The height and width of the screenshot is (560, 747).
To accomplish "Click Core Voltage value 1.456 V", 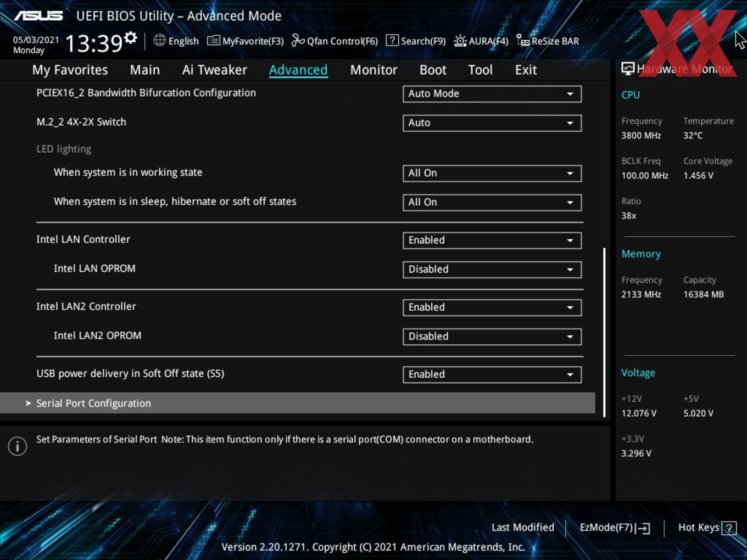I will coord(698,176).
